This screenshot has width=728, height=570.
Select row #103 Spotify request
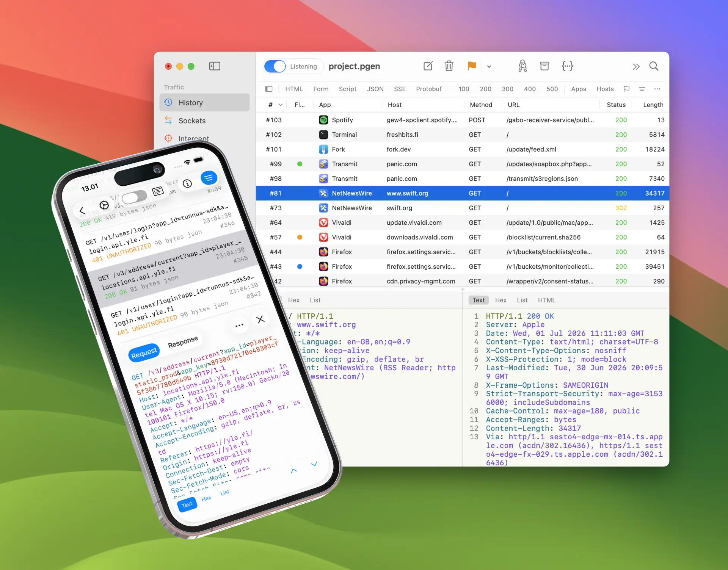[x=463, y=120]
